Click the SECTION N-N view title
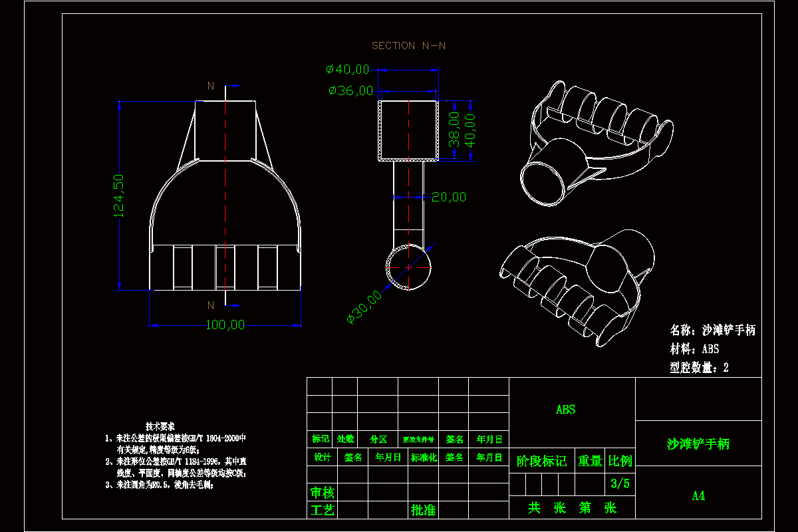 [x=408, y=46]
